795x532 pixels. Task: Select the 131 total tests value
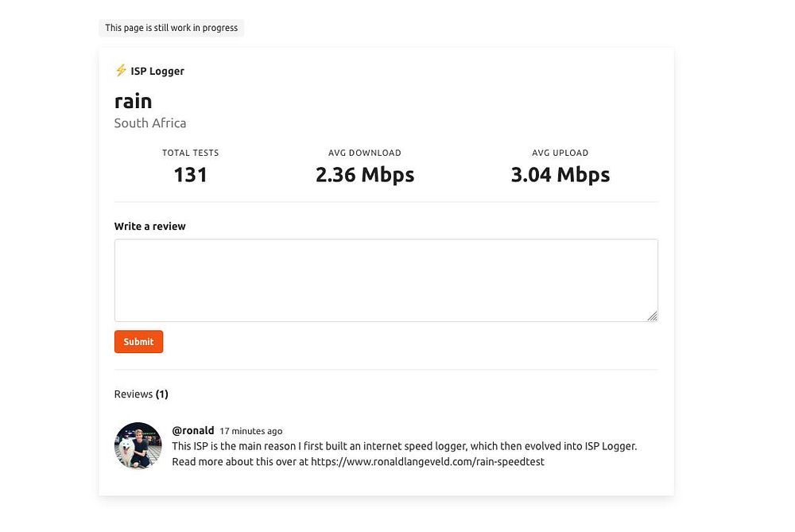(x=190, y=175)
